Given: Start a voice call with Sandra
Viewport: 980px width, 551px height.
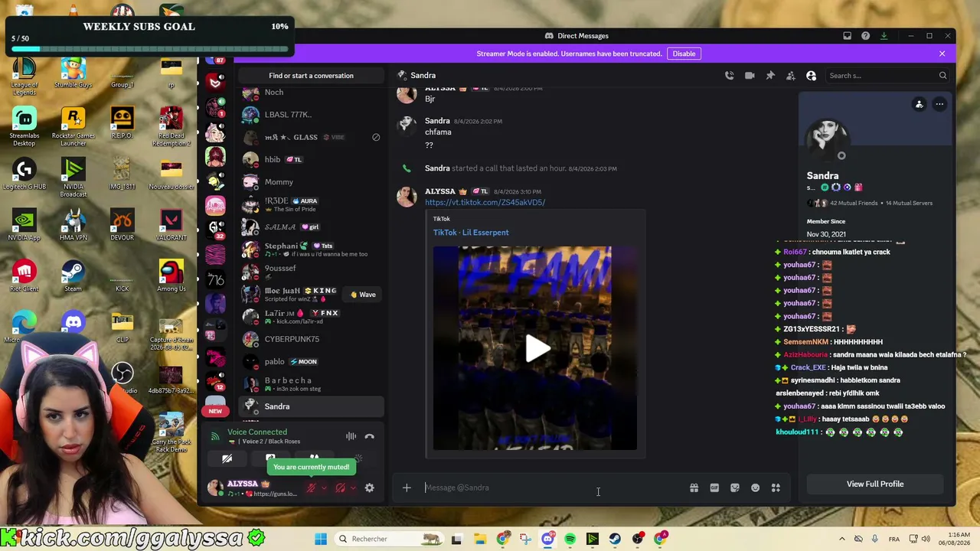Looking at the screenshot, I should point(729,76).
